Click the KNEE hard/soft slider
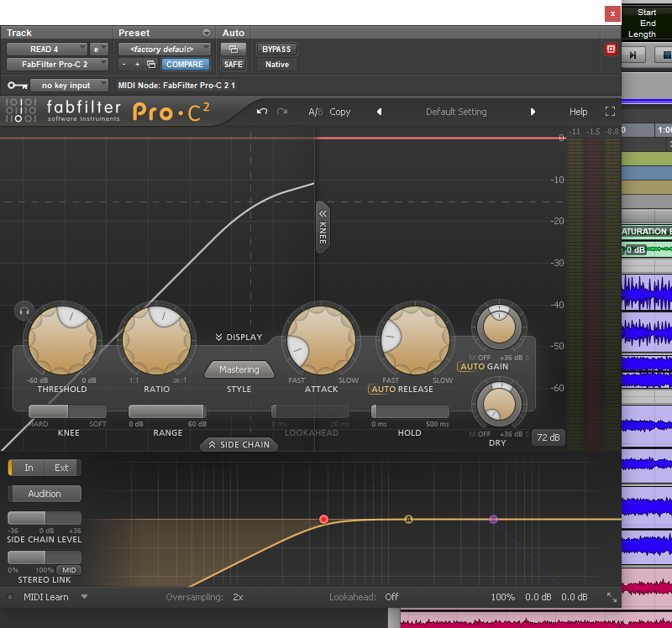 coord(67,411)
